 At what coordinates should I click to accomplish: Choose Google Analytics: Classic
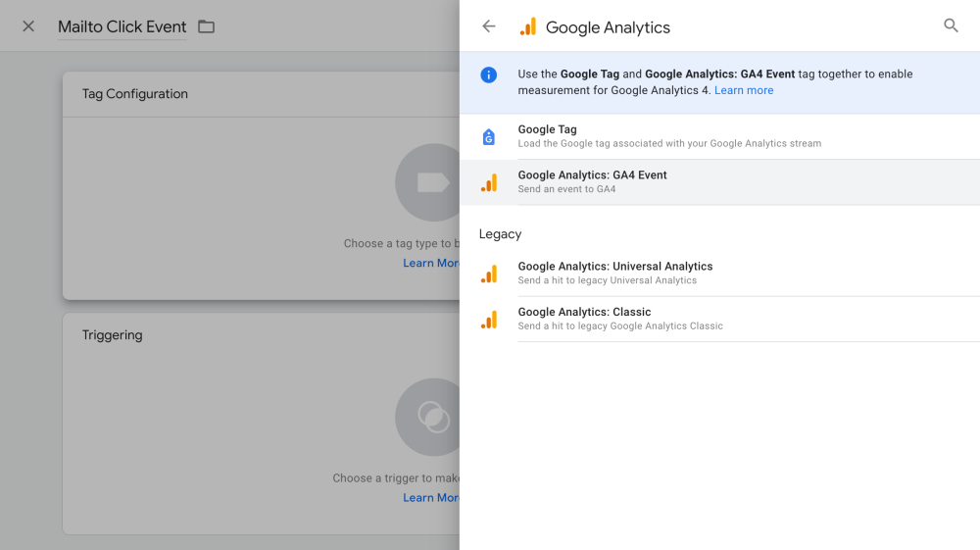tap(719, 319)
